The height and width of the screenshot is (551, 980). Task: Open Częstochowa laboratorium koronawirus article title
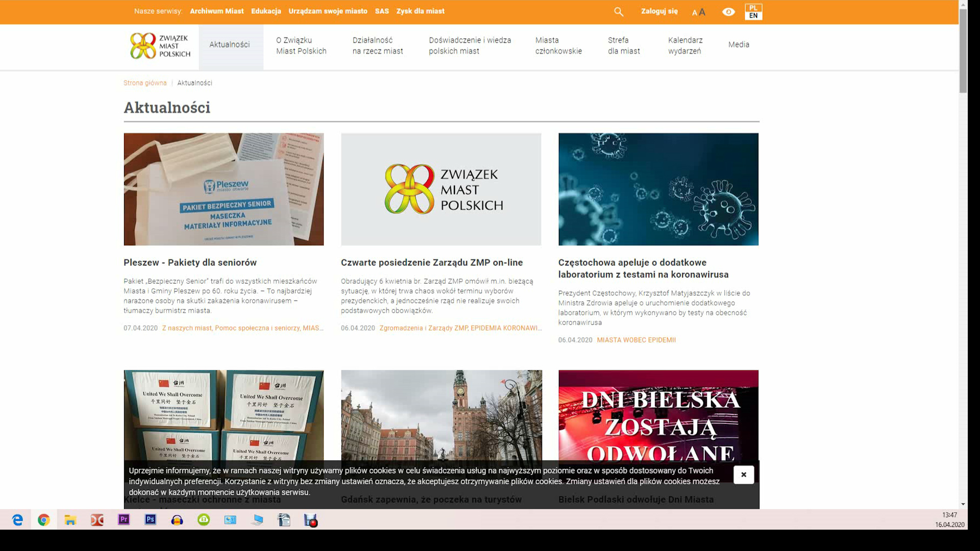(643, 268)
